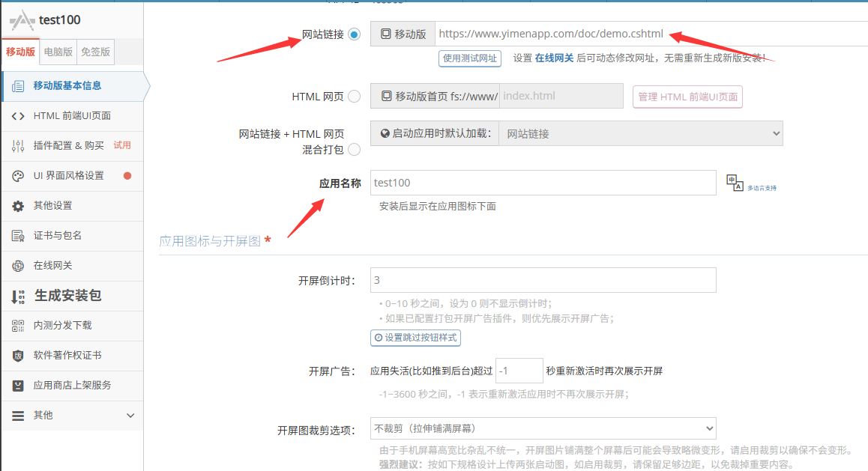Image resolution: width=868 pixels, height=471 pixels.
Task: Click the 其他设置 gear icon
Action: (x=18, y=206)
